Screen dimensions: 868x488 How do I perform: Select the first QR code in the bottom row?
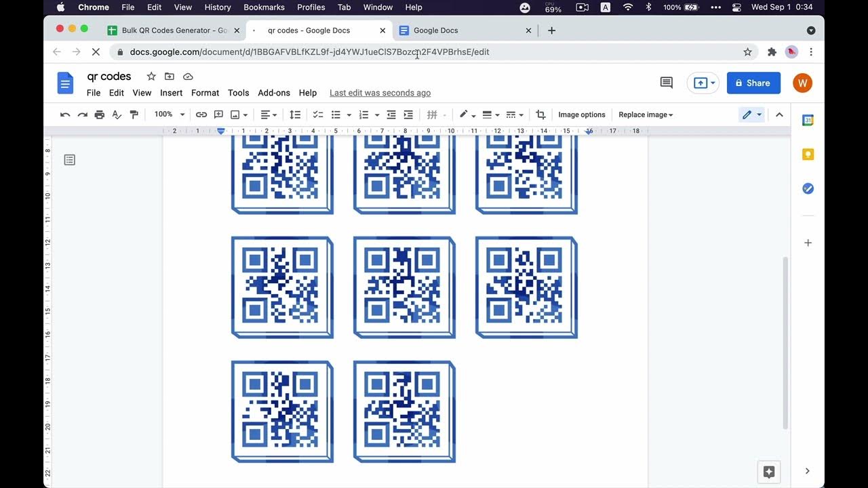(x=282, y=412)
